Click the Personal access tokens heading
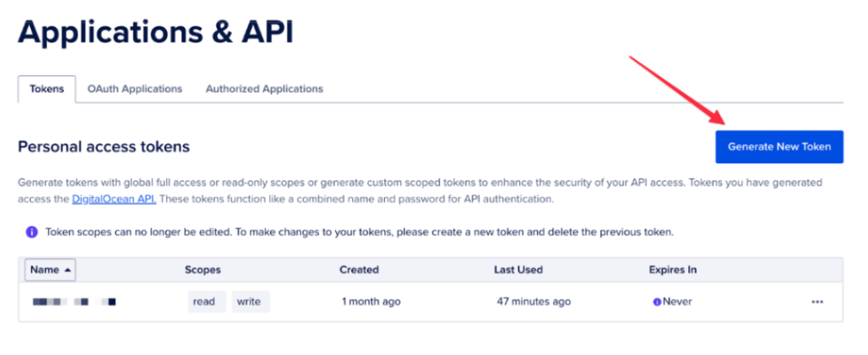The image size is (868, 355). click(104, 146)
